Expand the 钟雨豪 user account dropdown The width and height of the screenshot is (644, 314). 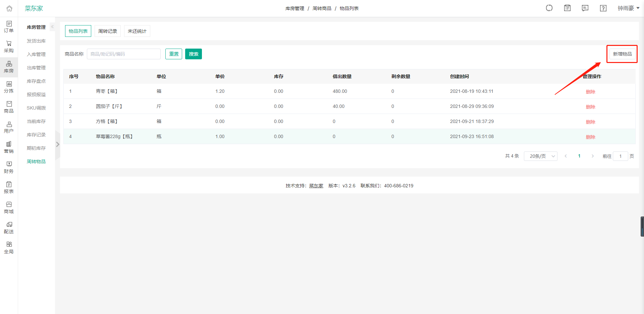[x=628, y=8]
